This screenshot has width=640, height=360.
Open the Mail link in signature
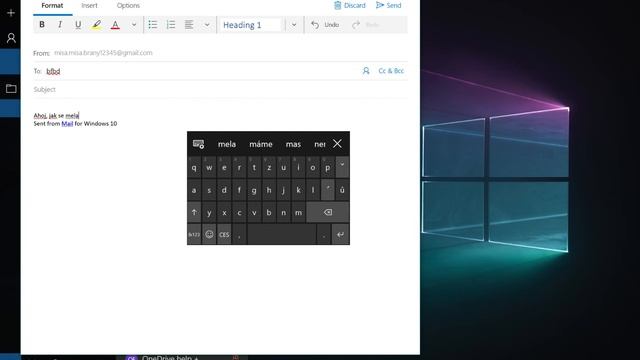[x=67, y=123]
